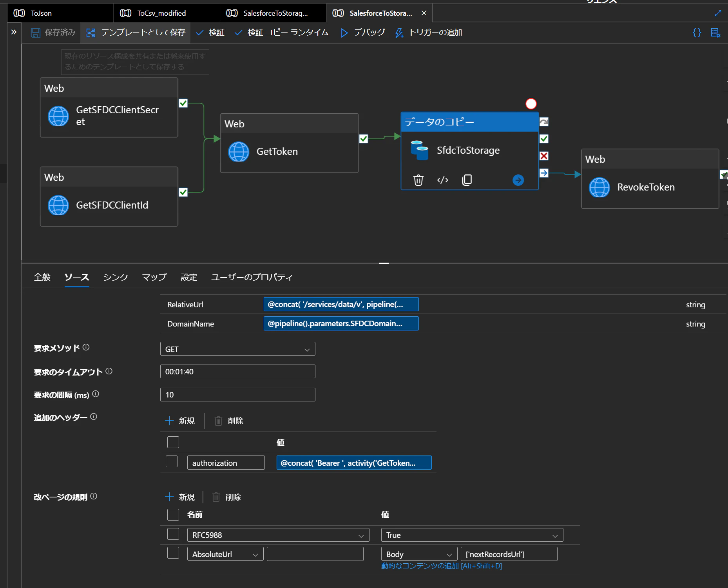Click 削除 under 追加のヘッダー
The height and width of the screenshot is (588, 728).
pyautogui.click(x=229, y=421)
